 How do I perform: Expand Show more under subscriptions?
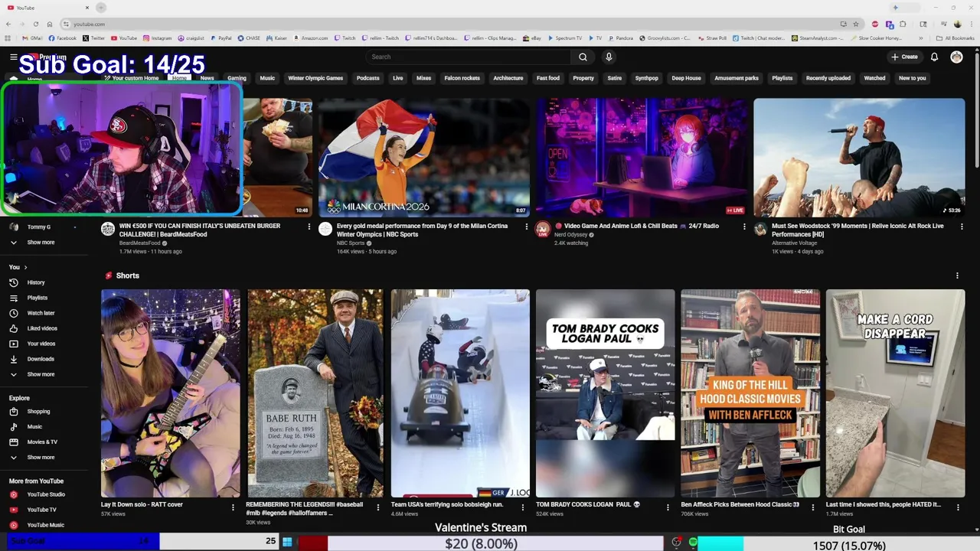(x=41, y=243)
